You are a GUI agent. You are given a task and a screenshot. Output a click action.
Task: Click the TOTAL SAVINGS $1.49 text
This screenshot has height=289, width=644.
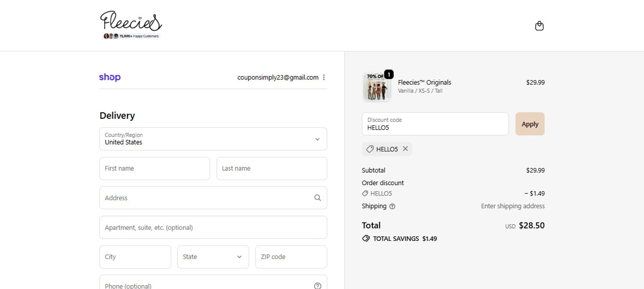[405, 239]
